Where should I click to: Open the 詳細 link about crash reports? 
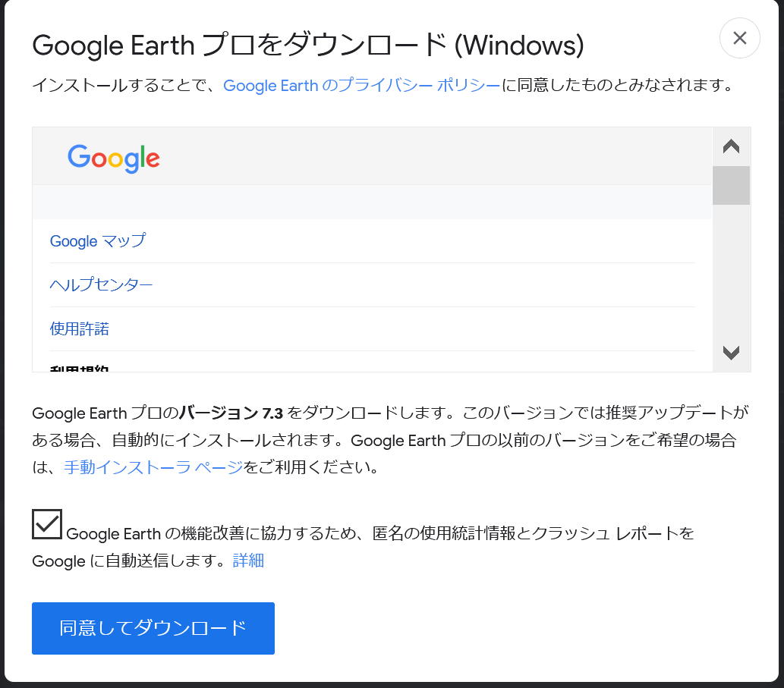click(x=248, y=561)
